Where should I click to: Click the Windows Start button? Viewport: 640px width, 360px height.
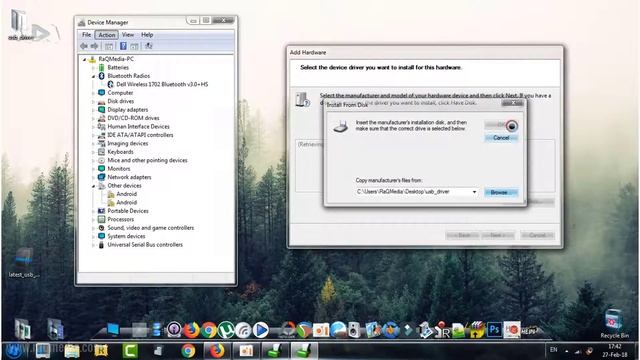15,350
